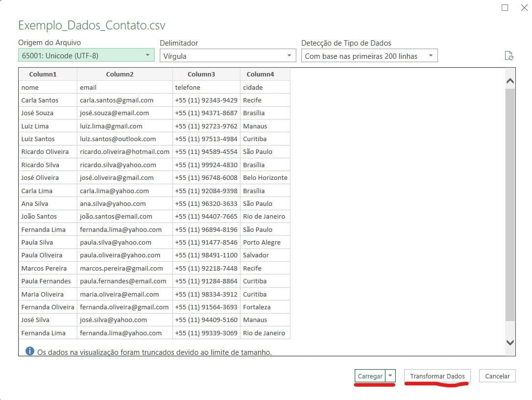Screen dimensions: 532x400
Task: Click the marcos.pereira@gmail.com cell
Action: click(125, 268)
